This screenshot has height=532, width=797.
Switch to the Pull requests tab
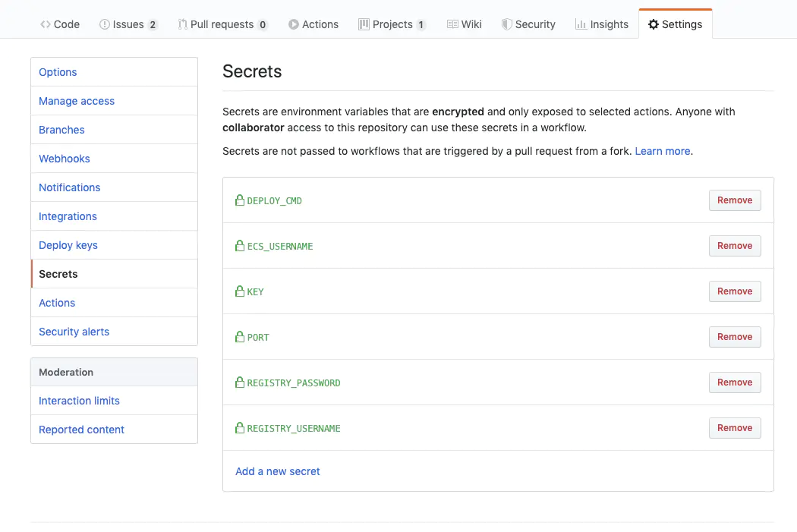(x=222, y=24)
